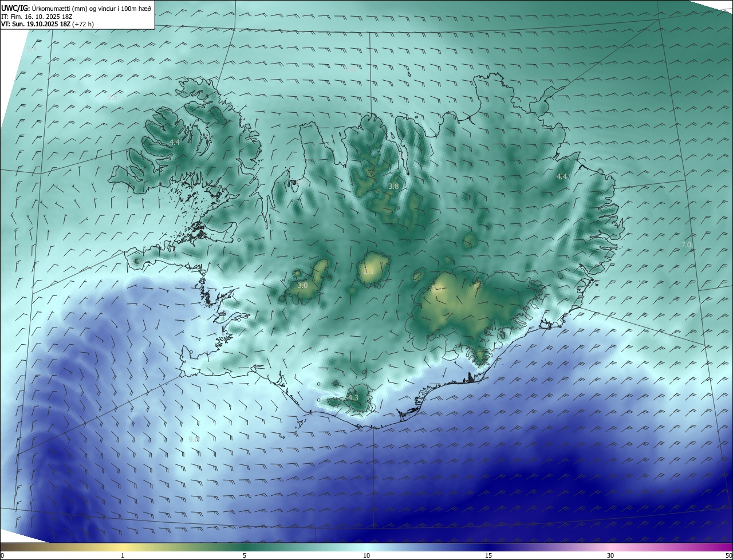Click the colour scale tick label 5
Image resolution: width=733 pixels, height=560 pixels.
pos(245,555)
